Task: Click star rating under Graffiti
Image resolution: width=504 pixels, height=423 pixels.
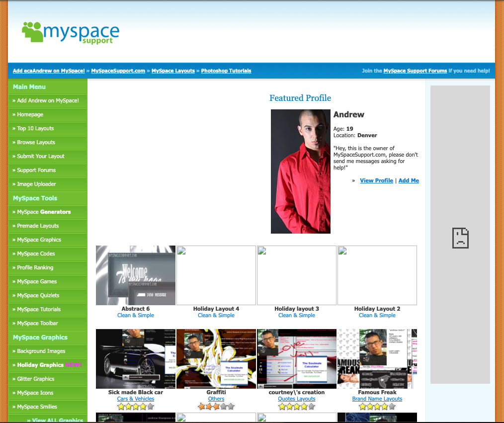Action: (216, 407)
